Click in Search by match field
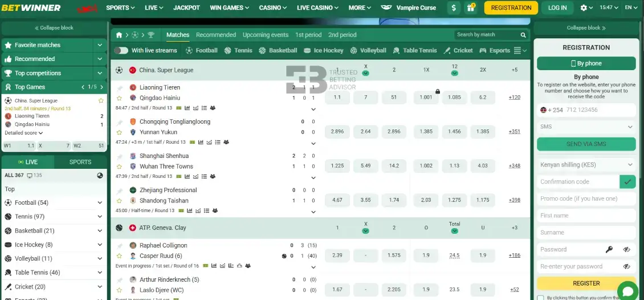This screenshot has width=644, height=300. (x=487, y=35)
